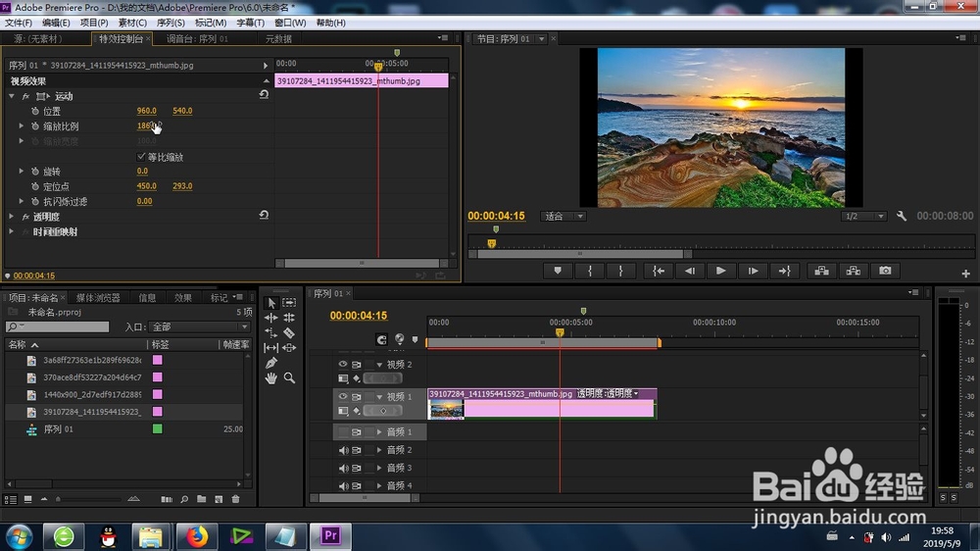Toggle Position stopwatch animation

coord(35,111)
